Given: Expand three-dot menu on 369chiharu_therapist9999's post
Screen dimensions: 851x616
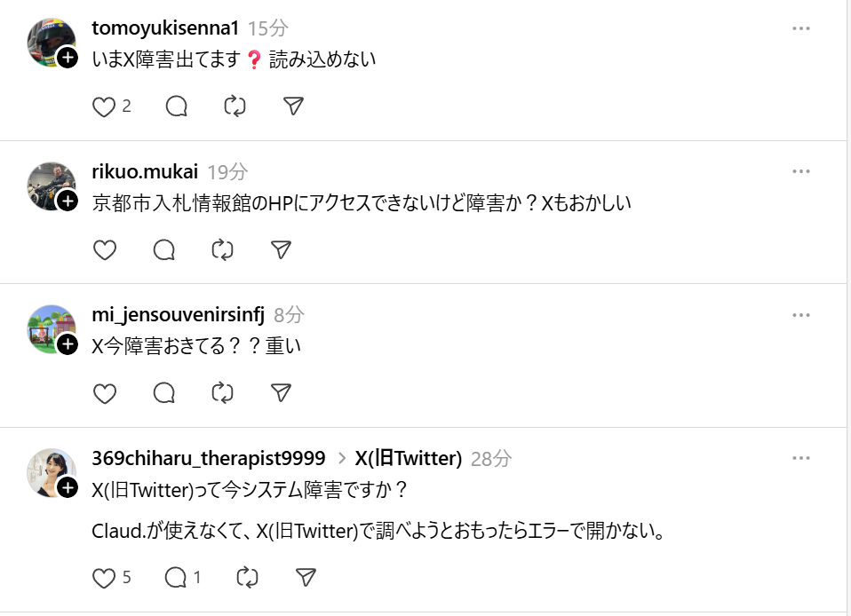Looking at the screenshot, I should tap(801, 458).
